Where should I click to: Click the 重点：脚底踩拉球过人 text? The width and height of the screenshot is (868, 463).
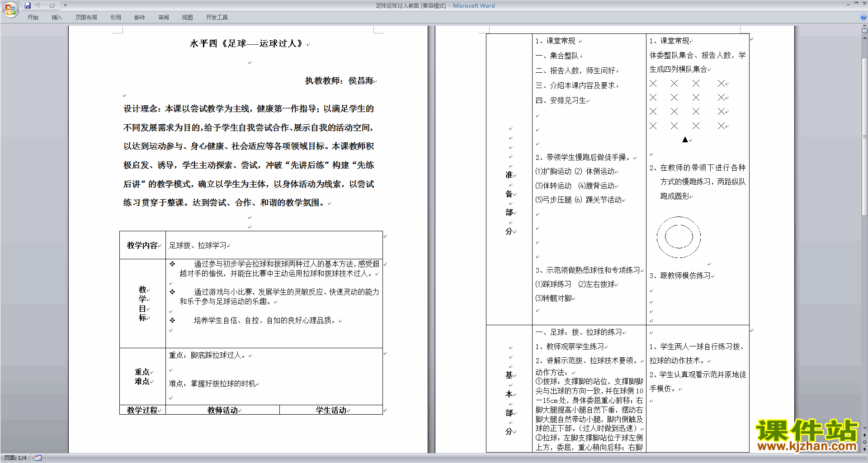207,355
